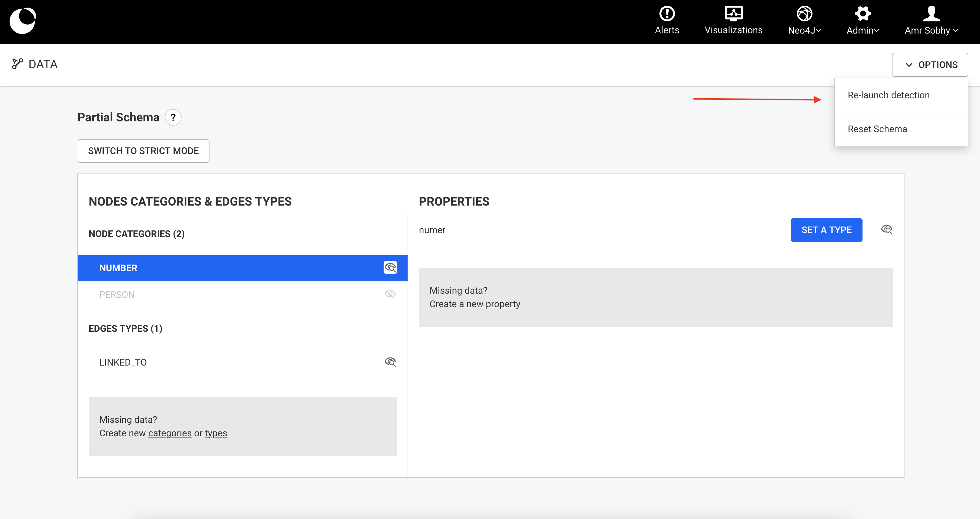The image size is (980, 519).
Task: Toggle visibility of LINKED_TO edge type
Action: [390, 362]
